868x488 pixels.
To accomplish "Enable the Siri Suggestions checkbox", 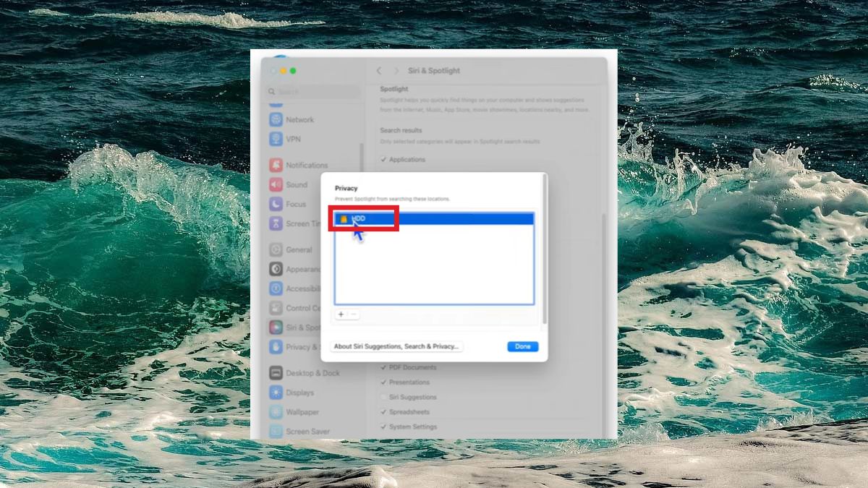I will (383, 397).
